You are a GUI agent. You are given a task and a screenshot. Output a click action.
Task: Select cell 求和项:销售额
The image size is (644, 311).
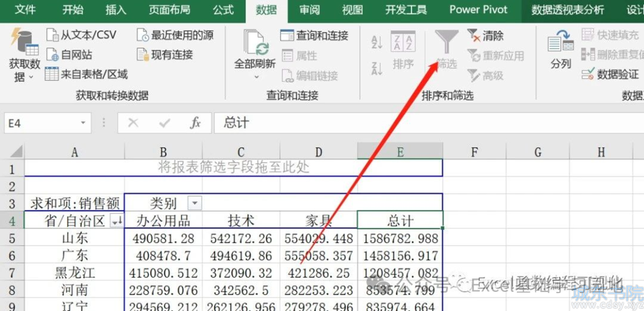click(x=75, y=203)
